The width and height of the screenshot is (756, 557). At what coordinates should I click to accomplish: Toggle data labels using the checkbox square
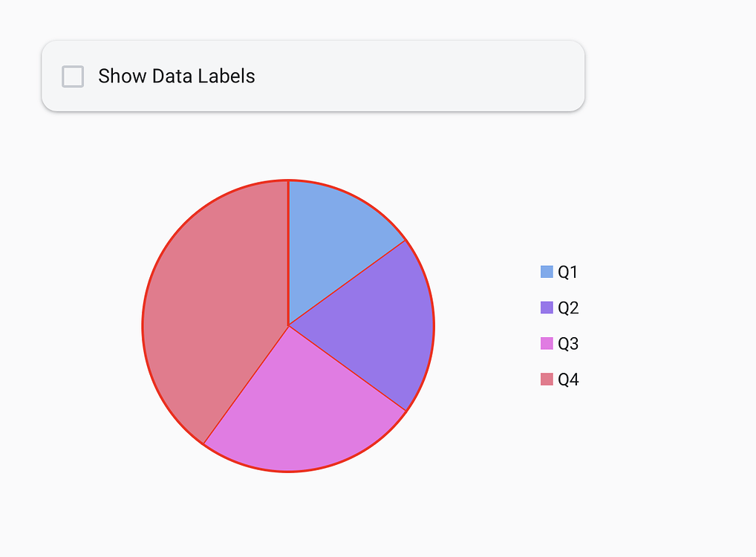tap(72, 76)
